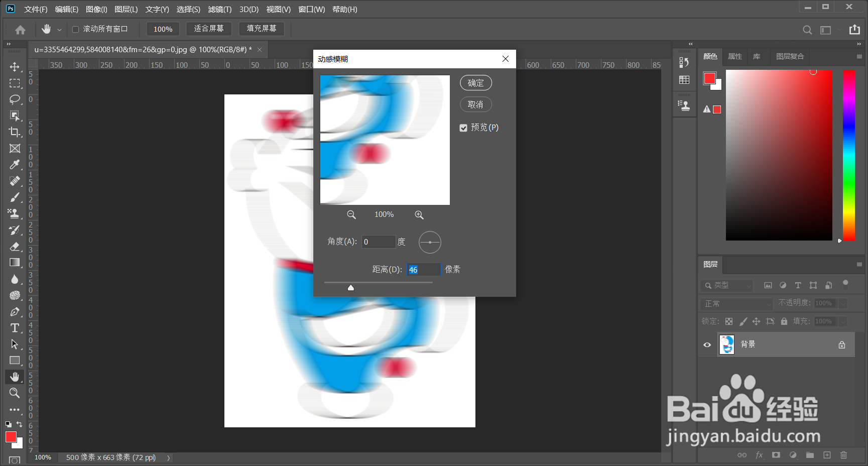
Task: Switch to the 属性 tab
Action: pos(734,56)
